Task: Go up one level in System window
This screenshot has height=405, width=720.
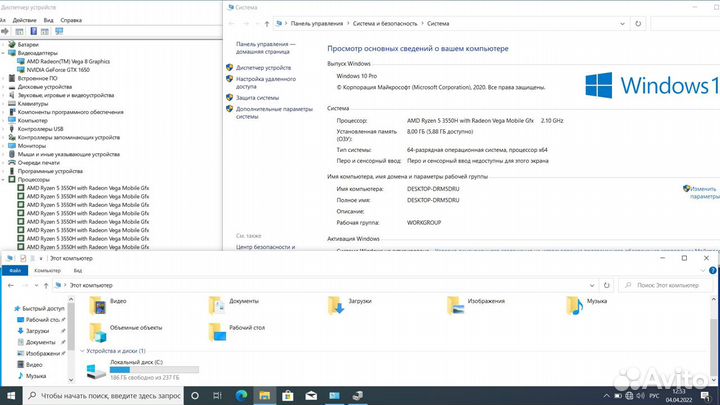Action: pyautogui.click(x=267, y=24)
